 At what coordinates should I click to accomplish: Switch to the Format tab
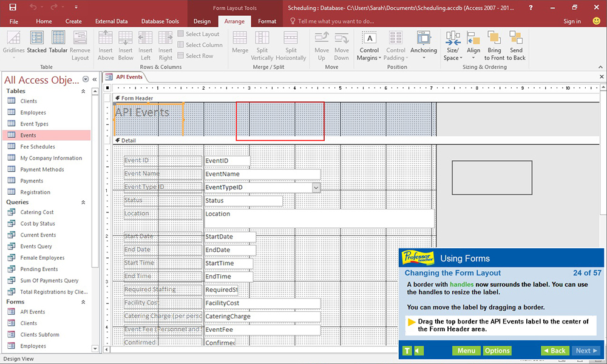tap(267, 21)
